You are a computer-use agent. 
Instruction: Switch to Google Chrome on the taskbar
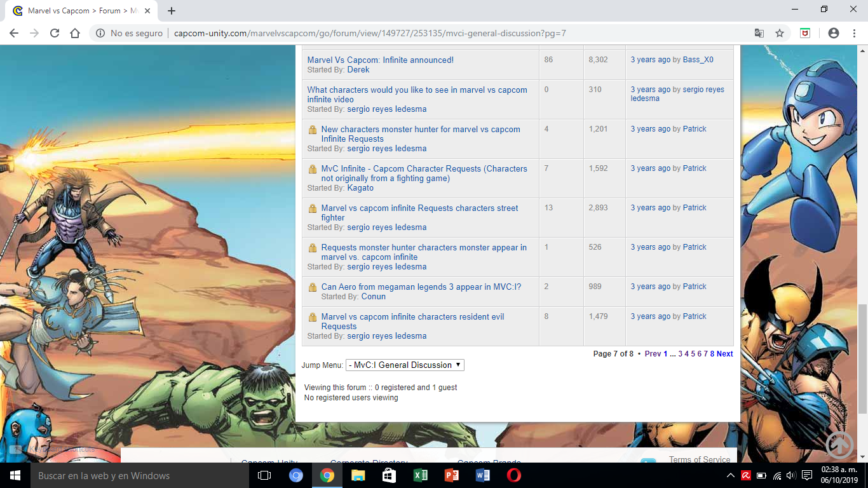point(327,475)
